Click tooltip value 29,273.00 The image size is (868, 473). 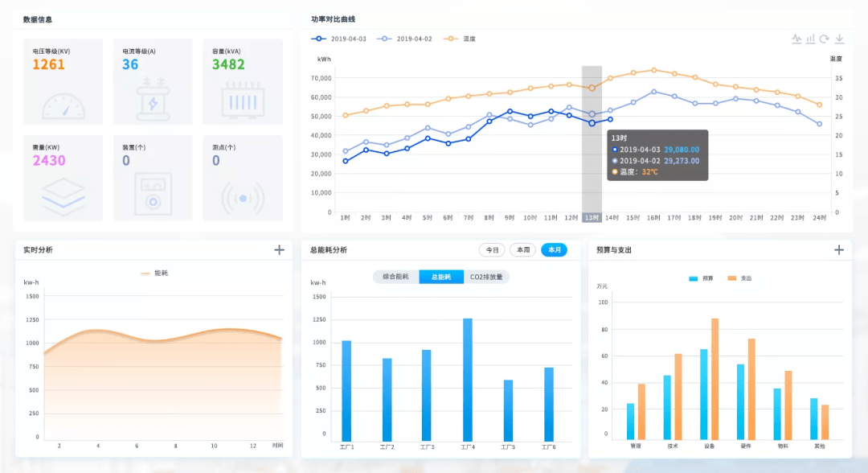click(682, 161)
